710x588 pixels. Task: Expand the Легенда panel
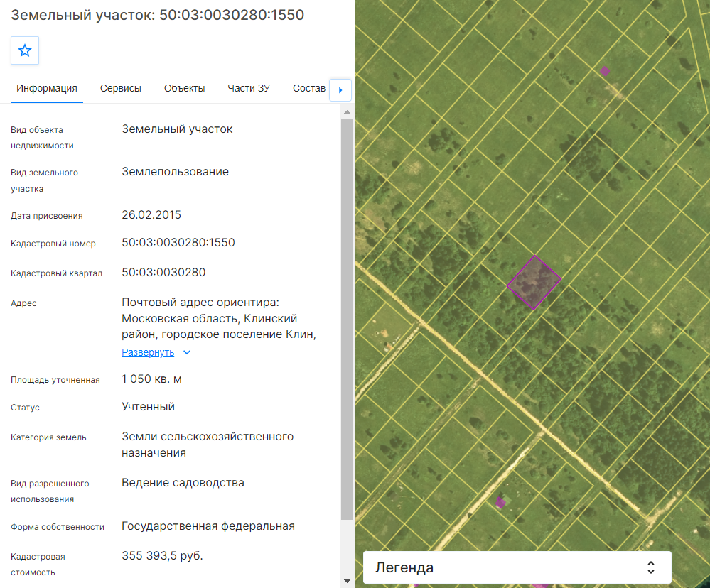[517, 567]
